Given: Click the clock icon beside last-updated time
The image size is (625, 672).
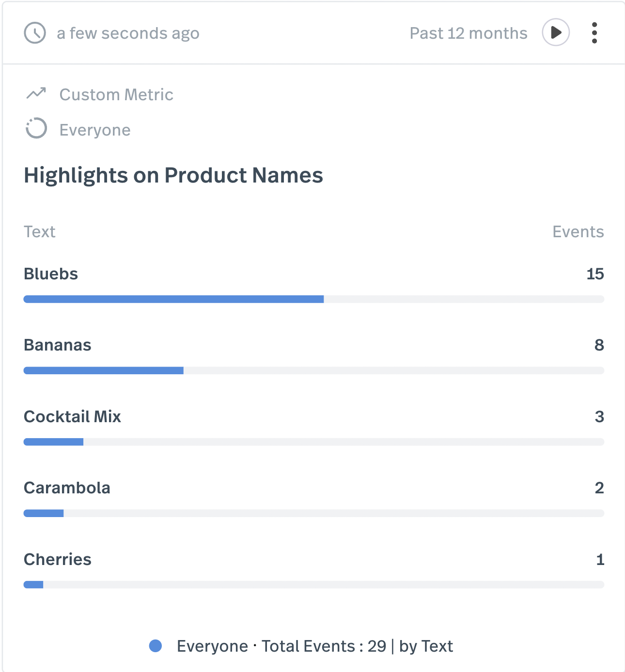Looking at the screenshot, I should click(x=35, y=33).
